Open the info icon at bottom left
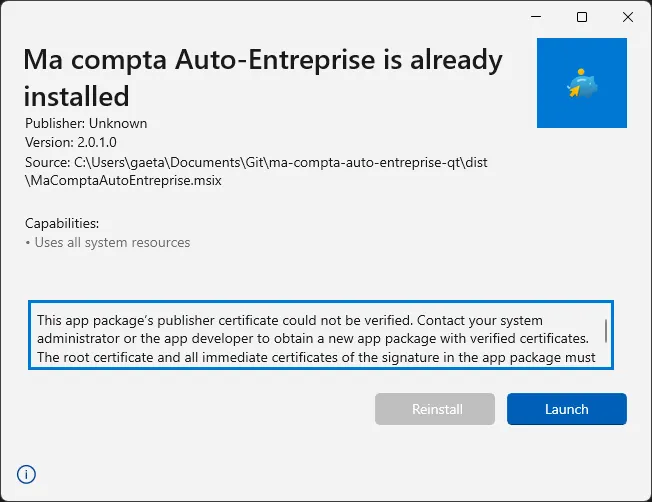The image size is (652, 502). tap(27, 474)
